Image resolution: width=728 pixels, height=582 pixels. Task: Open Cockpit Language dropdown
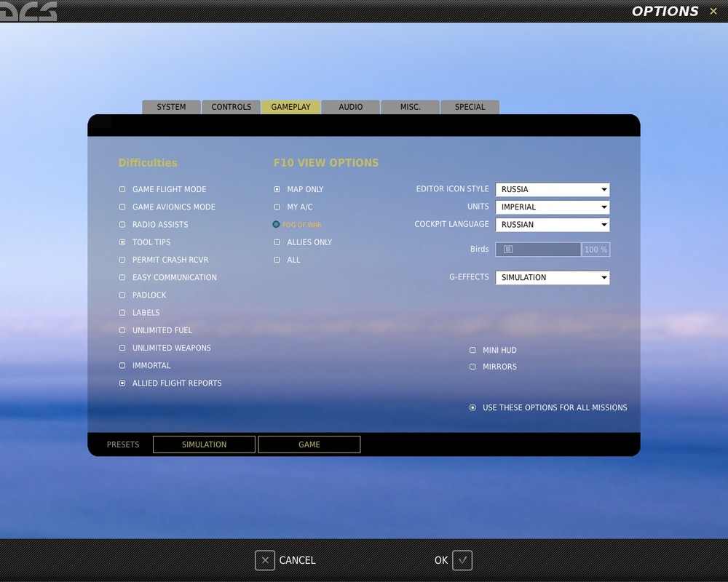click(x=552, y=225)
